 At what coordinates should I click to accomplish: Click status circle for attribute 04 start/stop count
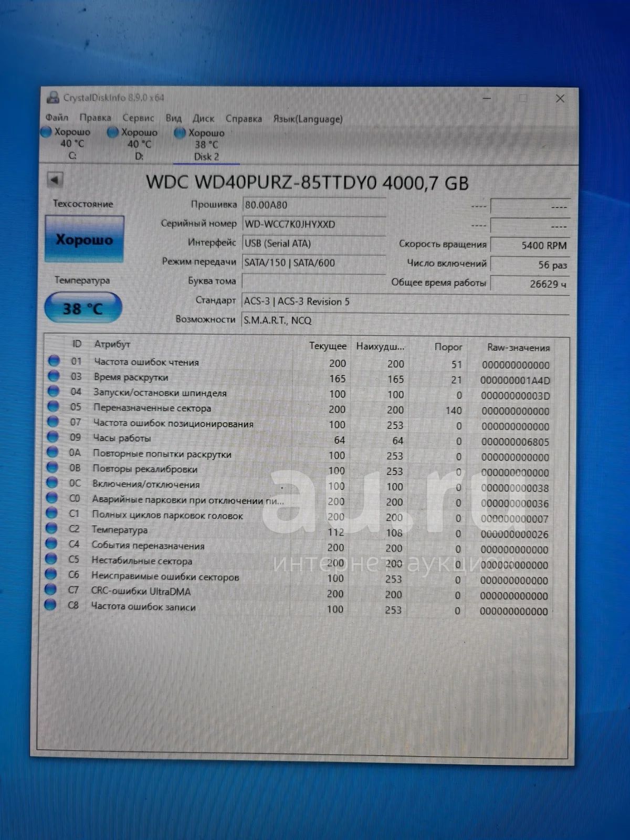point(53,391)
